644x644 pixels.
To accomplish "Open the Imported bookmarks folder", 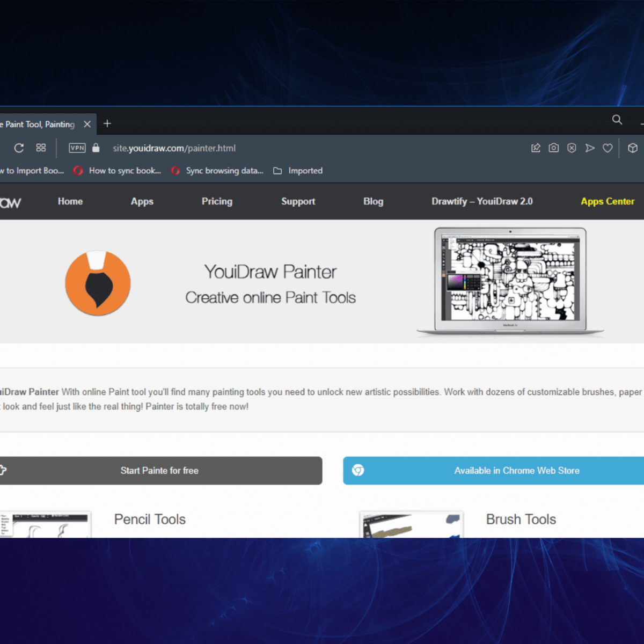I will pyautogui.click(x=298, y=171).
